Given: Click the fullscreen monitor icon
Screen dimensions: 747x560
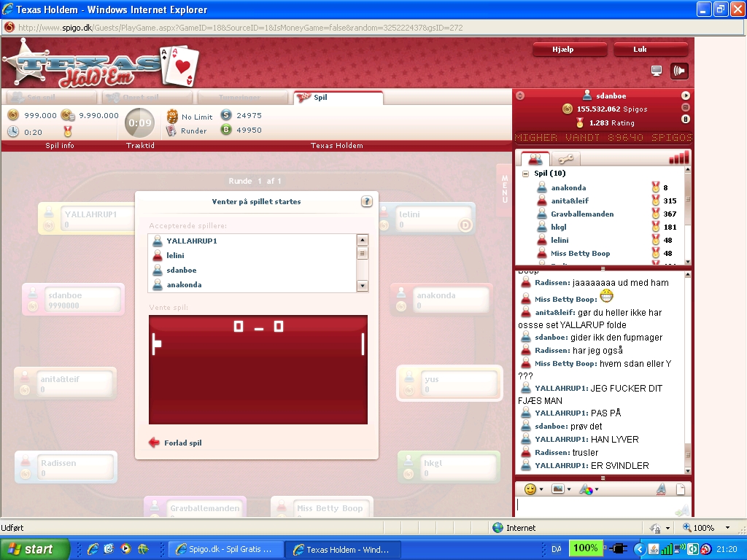Looking at the screenshot, I should (x=657, y=71).
